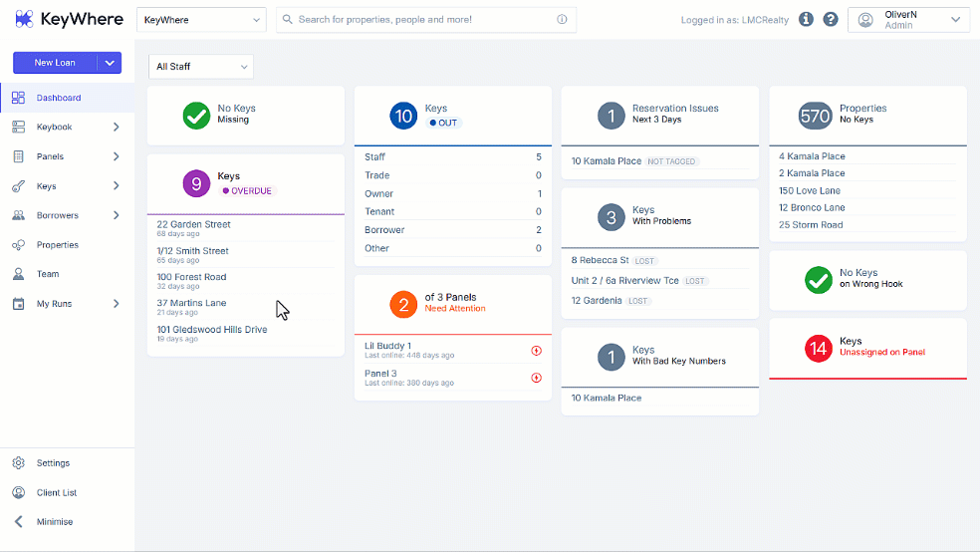Click the Lil Buddy 1 power alert icon
980x552 pixels.
pyautogui.click(x=536, y=351)
